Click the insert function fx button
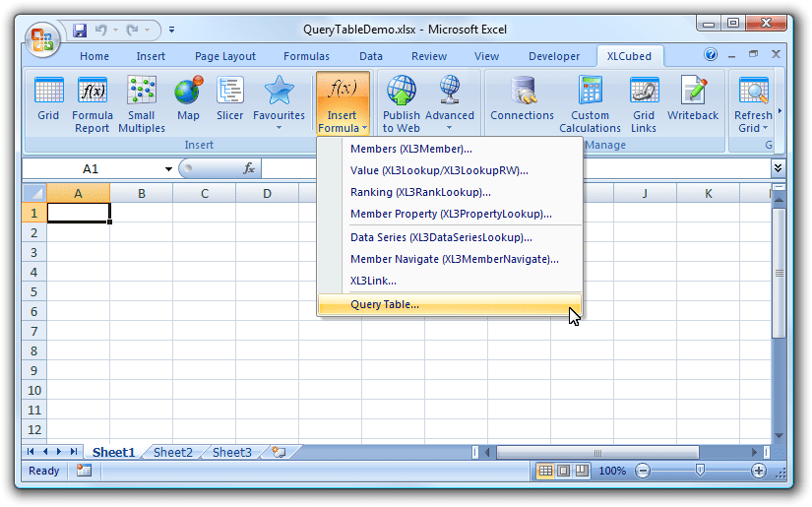 (x=249, y=168)
